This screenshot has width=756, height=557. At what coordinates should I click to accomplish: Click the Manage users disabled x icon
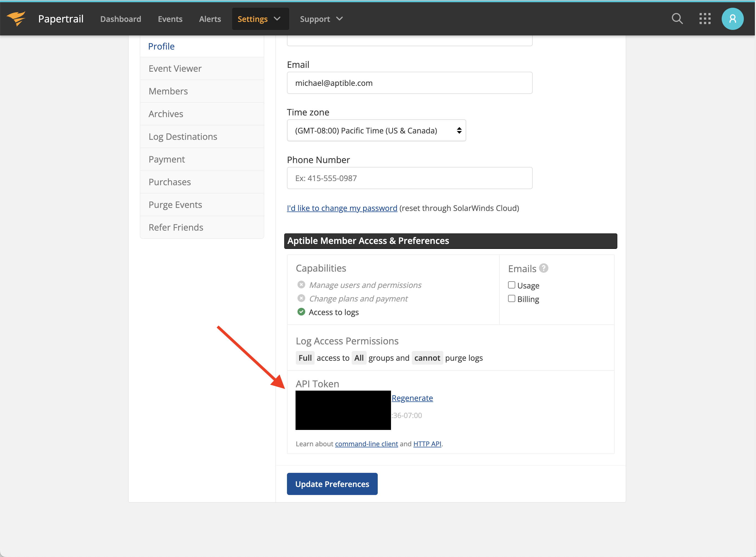pyautogui.click(x=301, y=285)
